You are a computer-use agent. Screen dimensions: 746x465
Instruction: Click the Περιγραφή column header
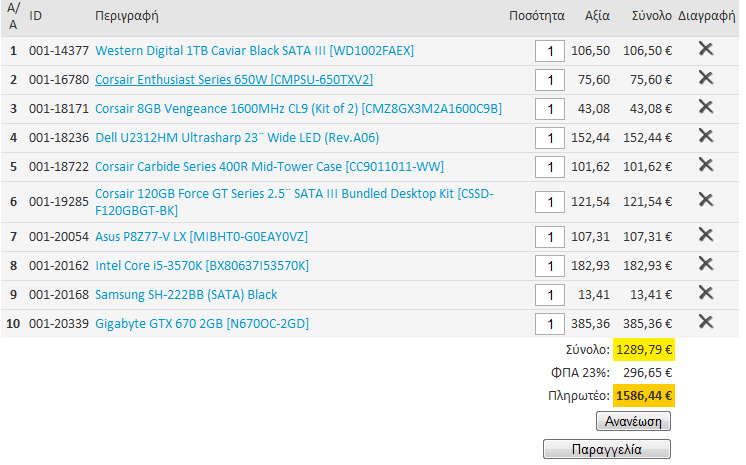(127, 16)
